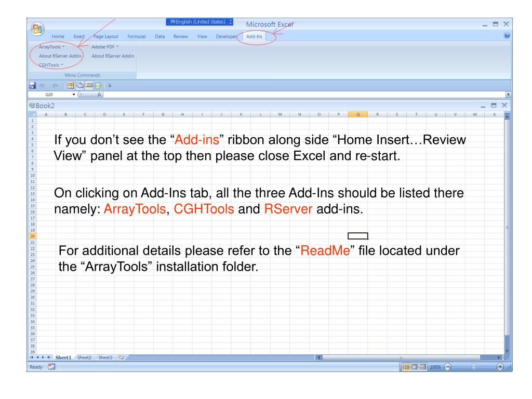Close the Book2 workbook window
This screenshot has height=399, width=532.
pos(504,105)
